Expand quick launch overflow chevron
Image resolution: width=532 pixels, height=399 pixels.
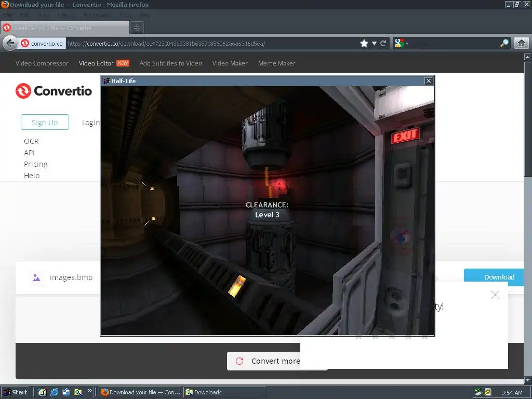[89, 391]
